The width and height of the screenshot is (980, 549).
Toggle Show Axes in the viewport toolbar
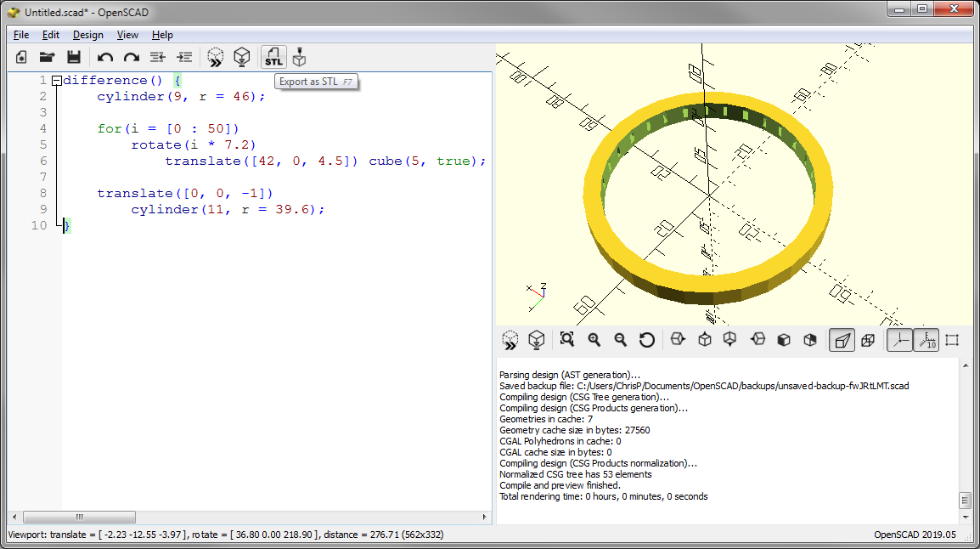[899, 340]
